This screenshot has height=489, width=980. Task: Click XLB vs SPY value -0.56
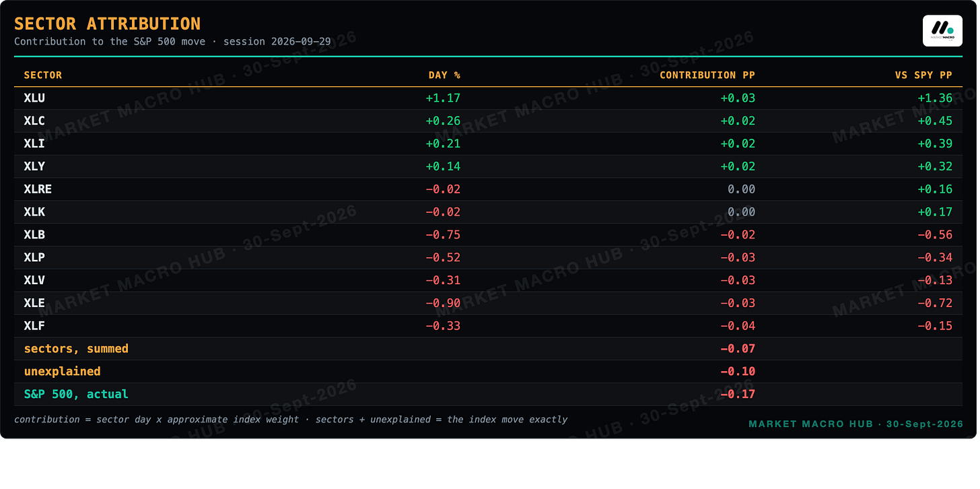935,235
